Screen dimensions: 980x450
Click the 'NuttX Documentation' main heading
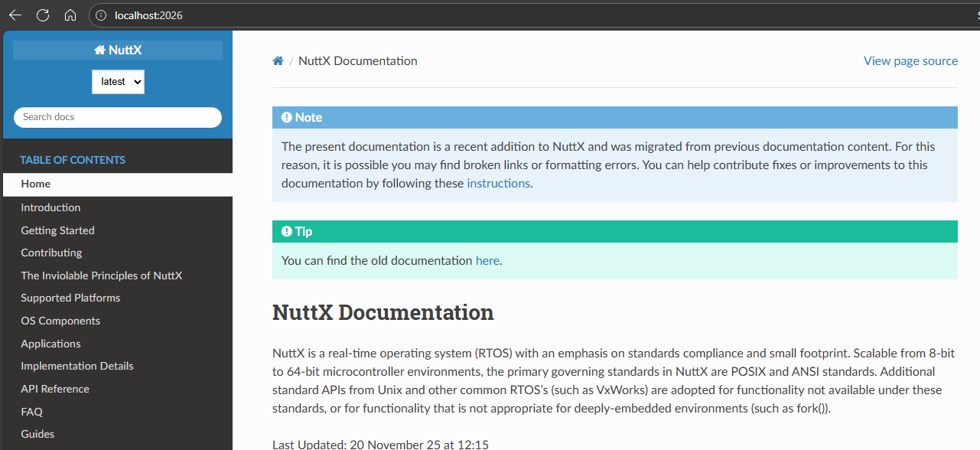coord(383,313)
